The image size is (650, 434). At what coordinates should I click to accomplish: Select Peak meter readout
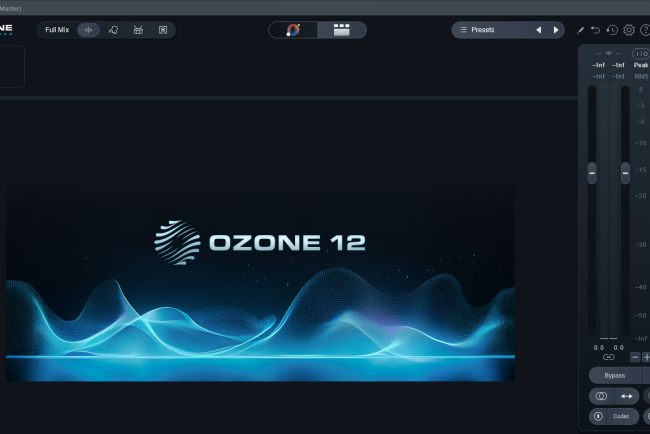pos(641,65)
